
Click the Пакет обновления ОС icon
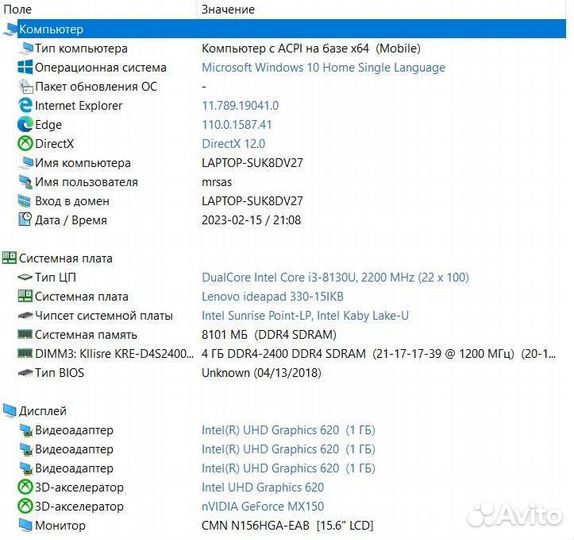tap(26, 87)
